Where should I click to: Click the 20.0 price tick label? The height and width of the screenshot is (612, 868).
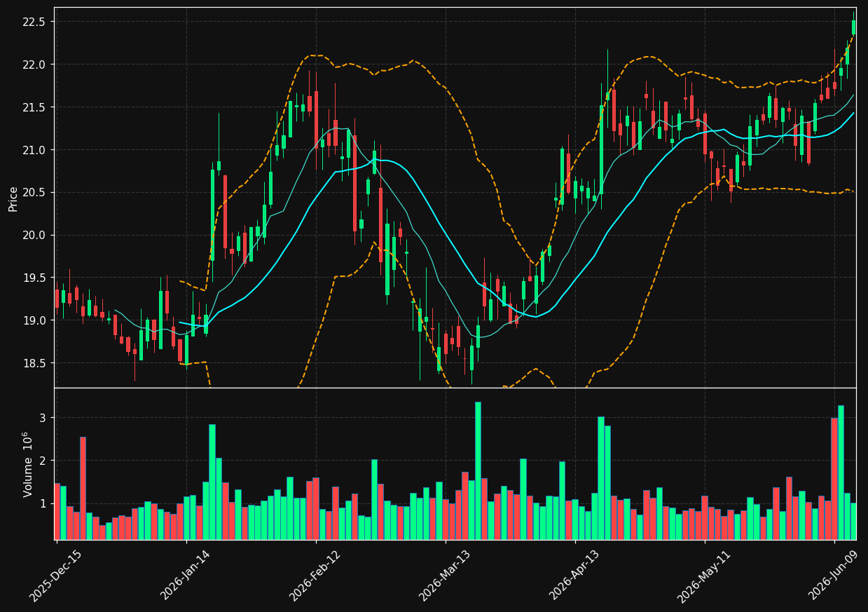click(x=34, y=235)
